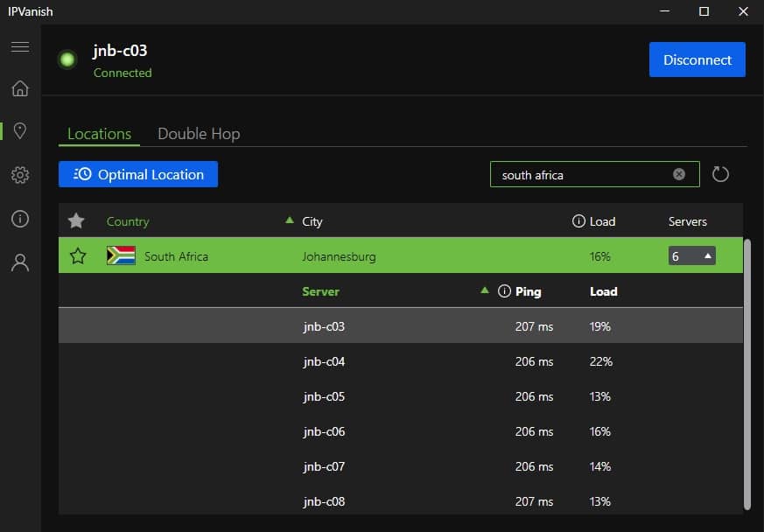Click the South Africa flag icon
The image size is (764, 532).
(x=121, y=255)
